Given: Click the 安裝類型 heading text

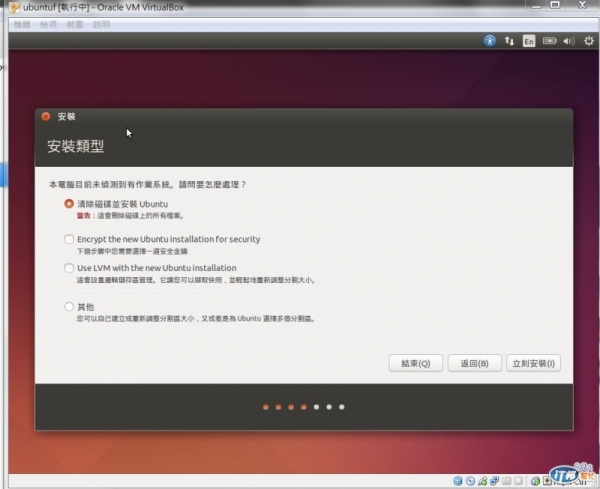Looking at the screenshot, I should tap(75, 146).
